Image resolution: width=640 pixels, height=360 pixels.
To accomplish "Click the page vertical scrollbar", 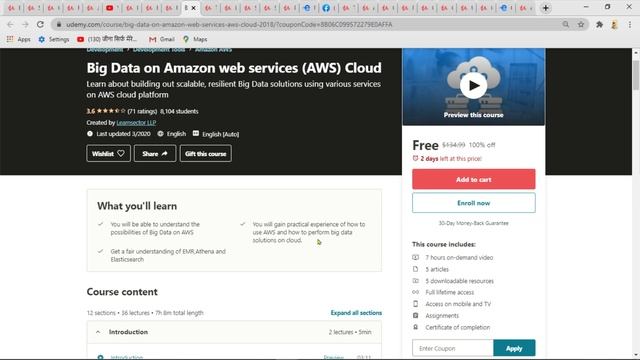I will coord(636,76).
